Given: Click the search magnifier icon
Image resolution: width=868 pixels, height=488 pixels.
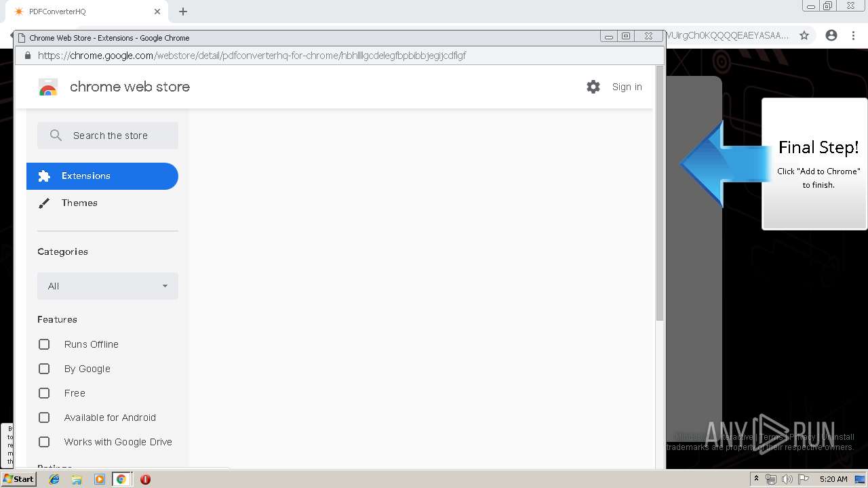Looking at the screenshot, I should pos(56,136).
